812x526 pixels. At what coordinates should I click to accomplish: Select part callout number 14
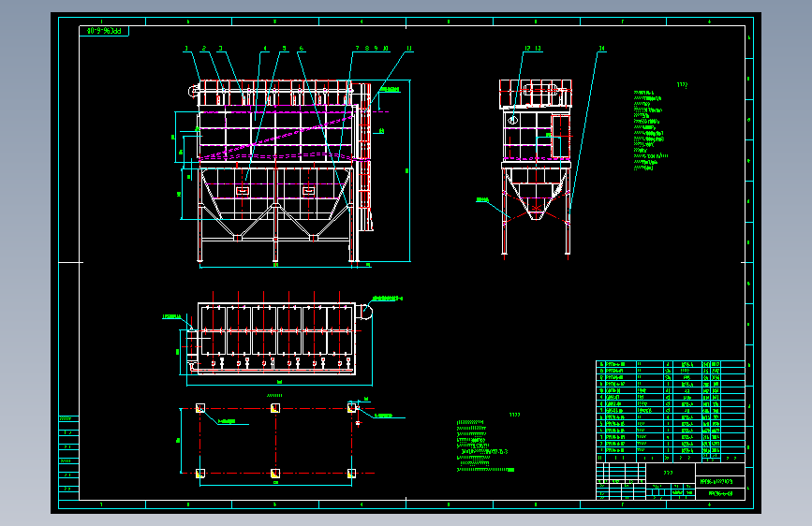tap(602, 48)
